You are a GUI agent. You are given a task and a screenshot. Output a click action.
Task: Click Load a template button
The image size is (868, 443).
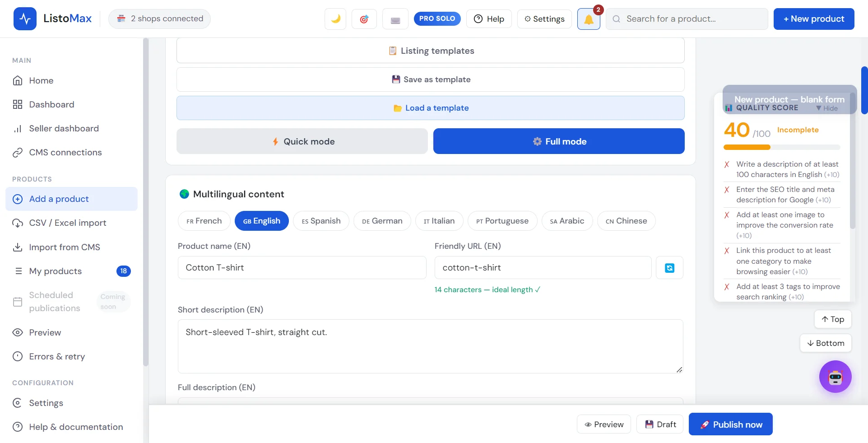[x=431, y=108]
